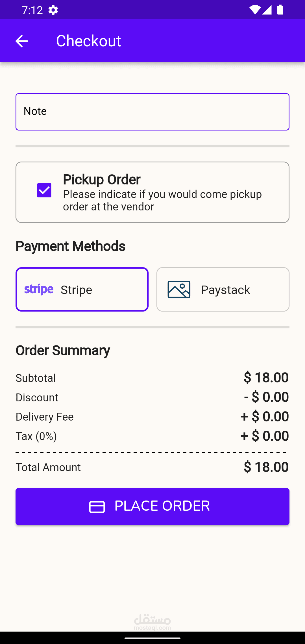This screenshot has height=644, width=305.
Task: Click the Paystack placeholder image icon
Action: pyautogui.click(x=179, y=290)
